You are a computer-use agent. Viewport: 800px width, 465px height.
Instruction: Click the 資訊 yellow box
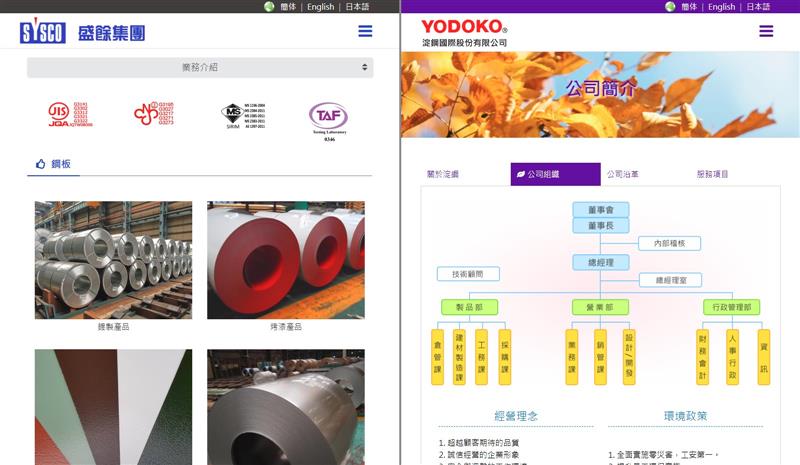click(764, 357)
